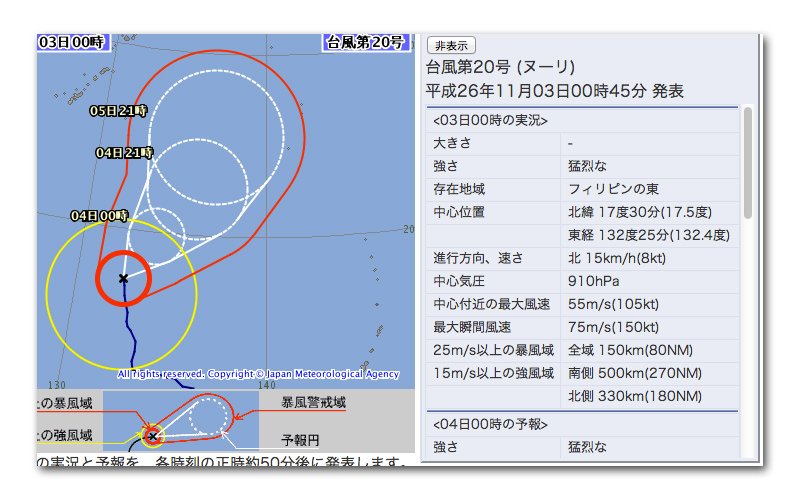Select 北側 330km(180NM) value

tap(635, 396)
